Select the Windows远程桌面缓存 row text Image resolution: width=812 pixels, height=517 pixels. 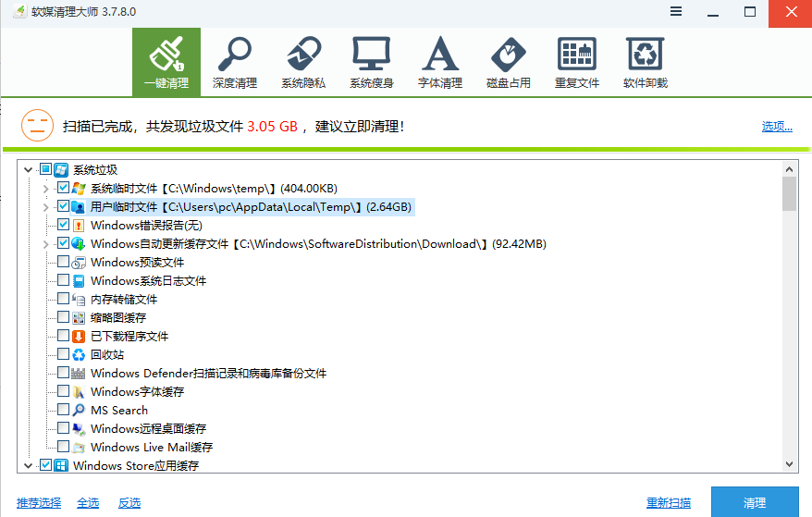[x=148, y=428]
